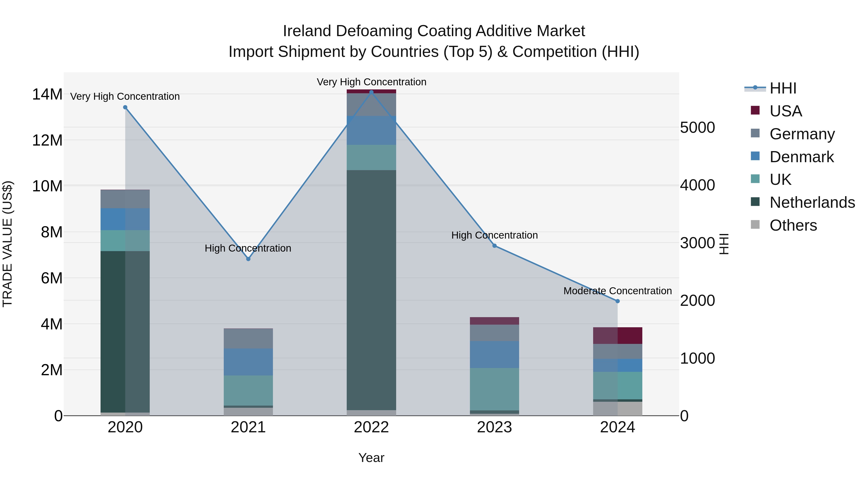This screenshot has height=488, width=868.
Task: Toggle the Netherlands legend entry
Action: coord(803,202)
